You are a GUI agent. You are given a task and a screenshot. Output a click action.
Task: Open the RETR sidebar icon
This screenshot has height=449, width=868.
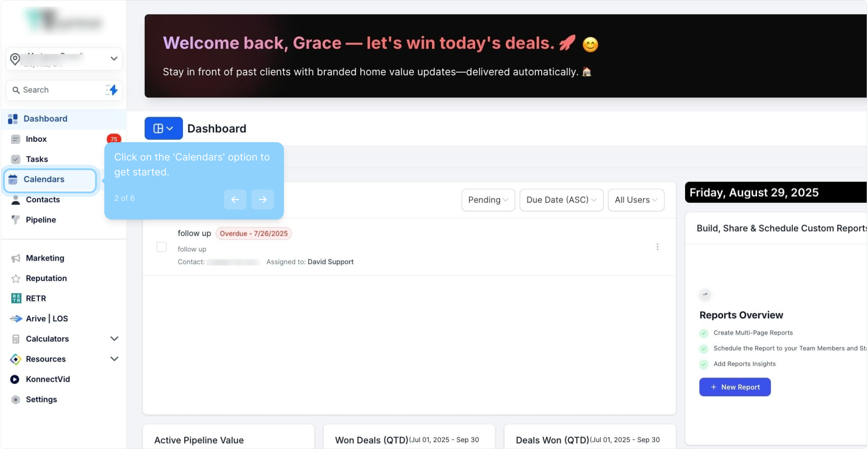pos(16,298)
